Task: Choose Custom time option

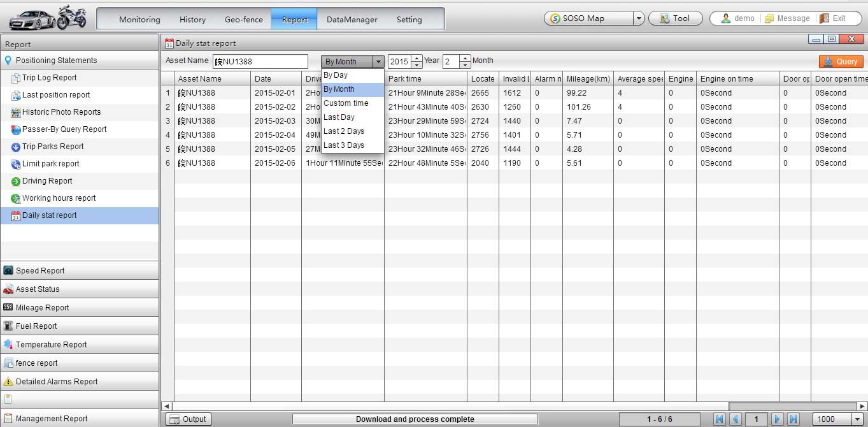Action: pyautogui.click(x=352, y=103)
